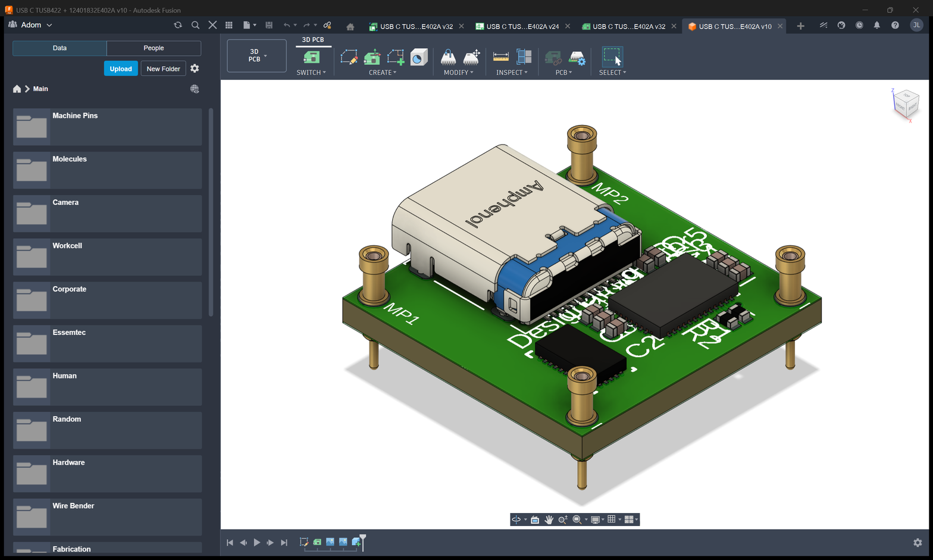Expand the INSPECT menu
The height and width of the screenshot is (560, 933).
pyautogui.click(x=512, y=73)
